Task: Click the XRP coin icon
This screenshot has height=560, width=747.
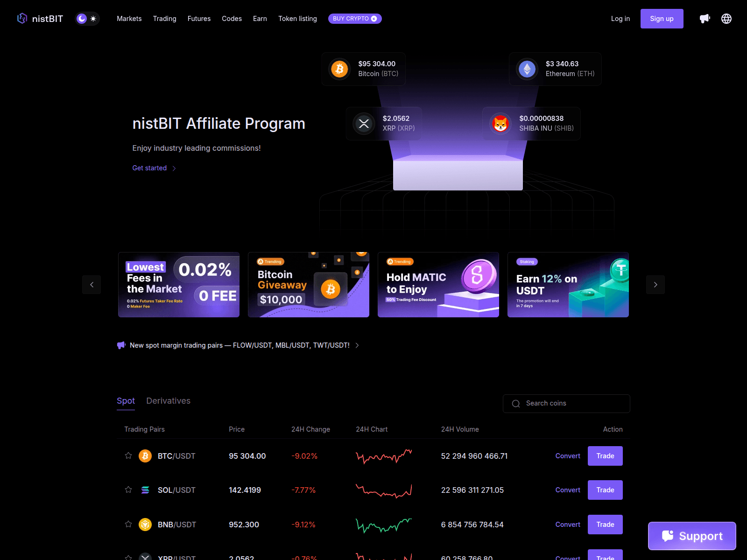Action: point(364,123)
